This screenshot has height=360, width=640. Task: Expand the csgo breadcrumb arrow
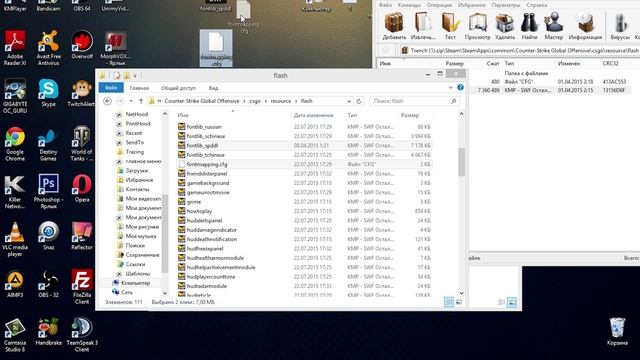click(x=266, y=101)
